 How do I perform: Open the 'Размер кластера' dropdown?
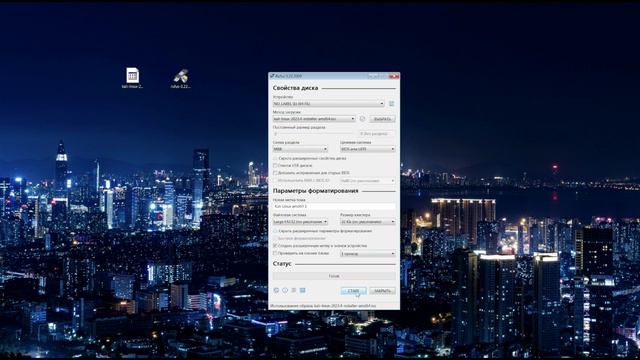coord(368,222)
